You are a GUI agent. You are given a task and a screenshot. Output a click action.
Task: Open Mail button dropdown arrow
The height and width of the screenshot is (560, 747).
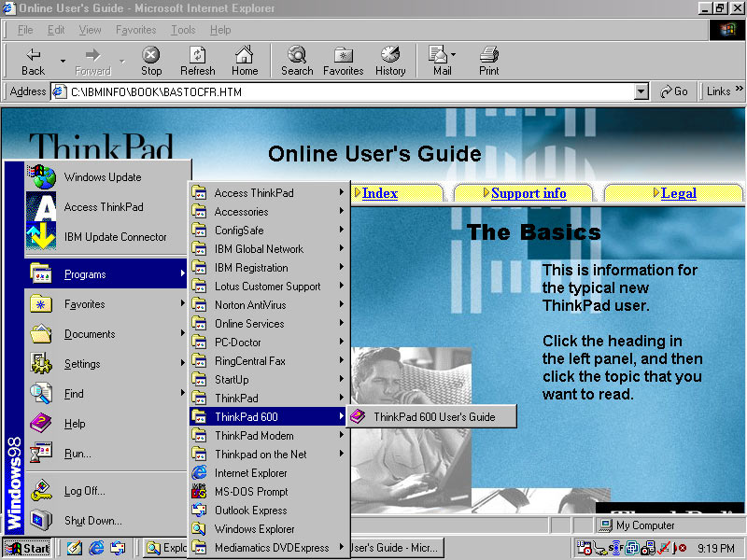pyautogui.click(x=453, y=54)
